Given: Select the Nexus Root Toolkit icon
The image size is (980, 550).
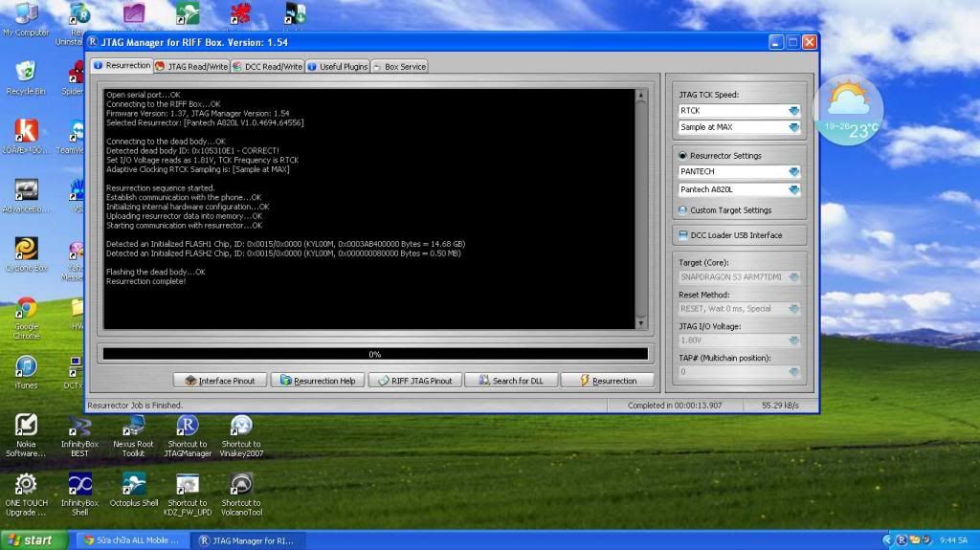Looking at the screenshot, I should coord(133,435).
